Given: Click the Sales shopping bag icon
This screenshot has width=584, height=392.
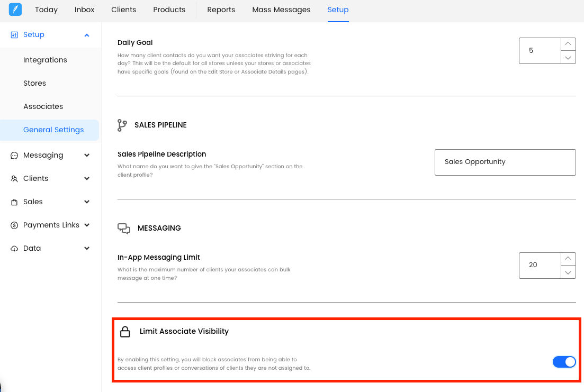Looking at the screenshot, I should (x=14, y=202).
